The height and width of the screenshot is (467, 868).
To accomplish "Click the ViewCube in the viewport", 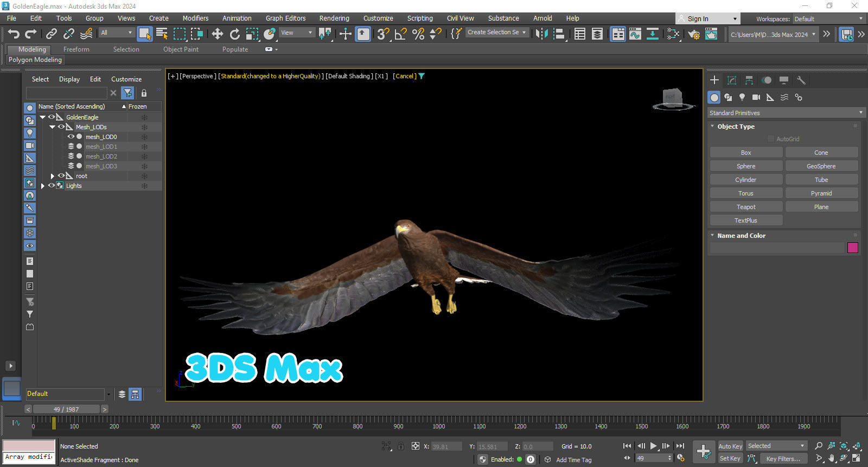I will coord(673,99).
